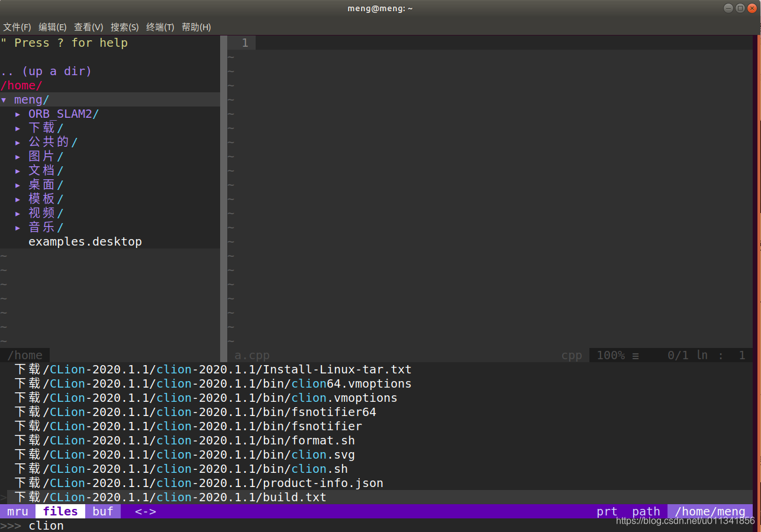
Task: Maximize the terminal window
Action: (x=740, y=8)
